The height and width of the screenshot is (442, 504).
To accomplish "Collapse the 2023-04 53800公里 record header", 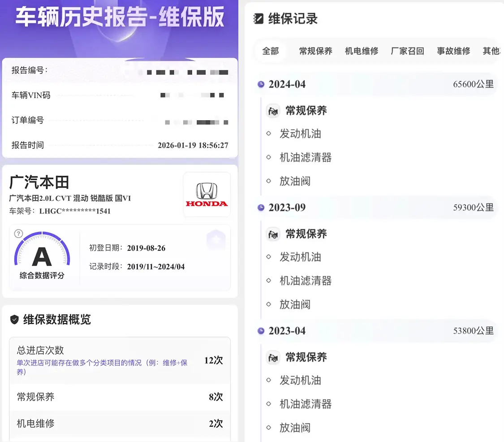I will pos(376,331).
